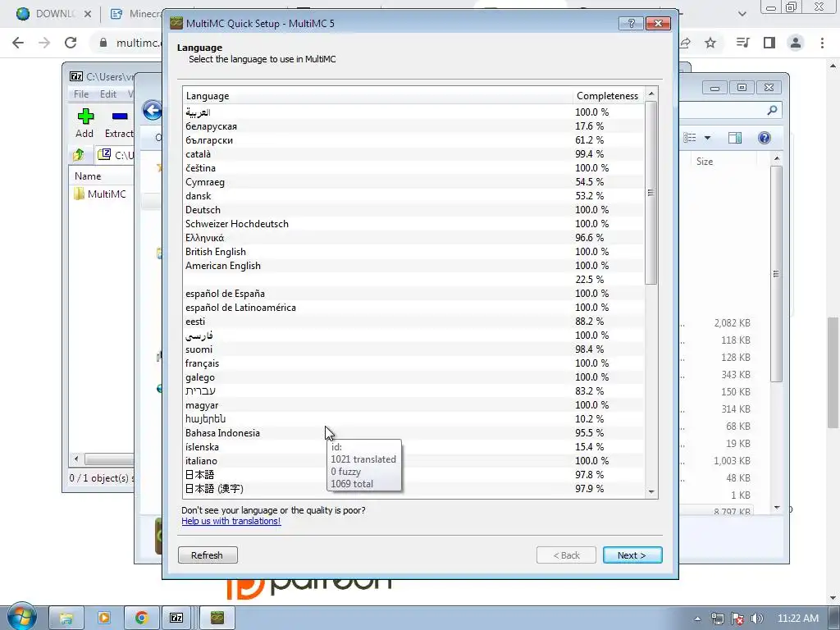
Task: Click the Next button in MultiMC setup
Action: (x=632, y=555)
